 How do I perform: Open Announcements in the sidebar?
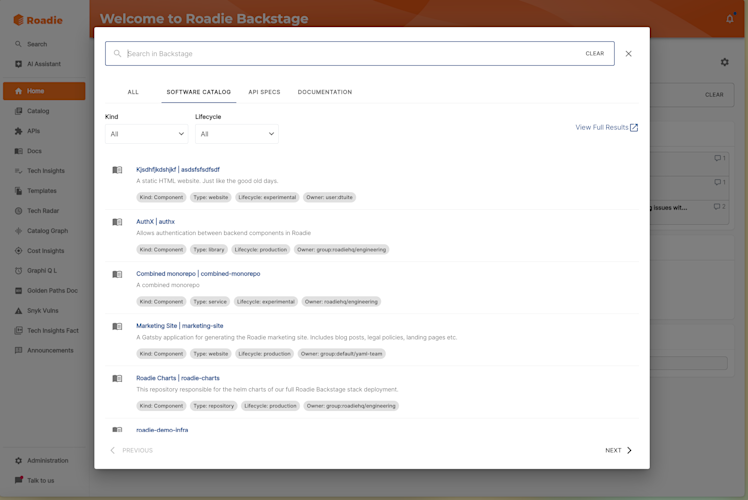44,351
